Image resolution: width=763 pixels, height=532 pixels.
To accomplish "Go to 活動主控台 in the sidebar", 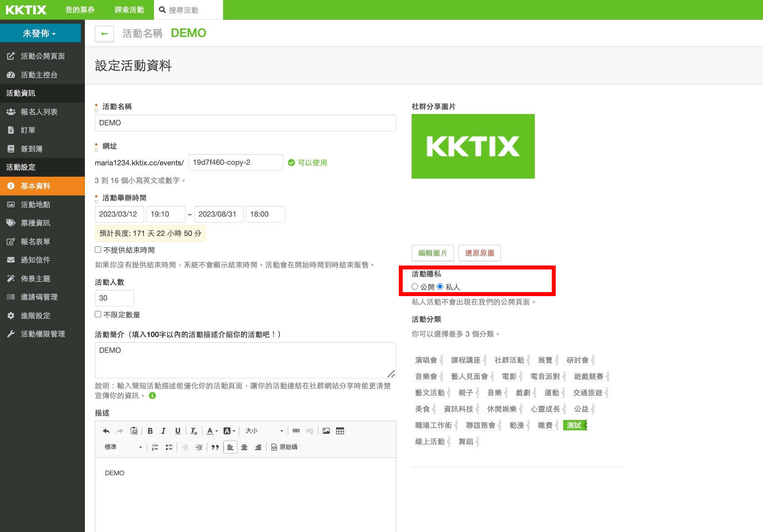I will [x=42, y=75].
